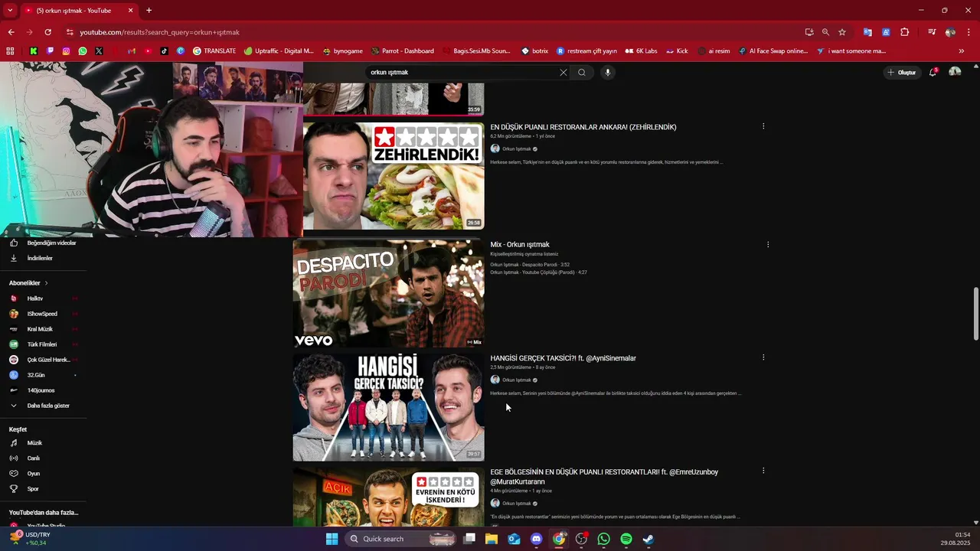This screenshot has width=980, height=551.
Task: Open the Parrot - Dashboard bookmark
Action: point(403,51)
